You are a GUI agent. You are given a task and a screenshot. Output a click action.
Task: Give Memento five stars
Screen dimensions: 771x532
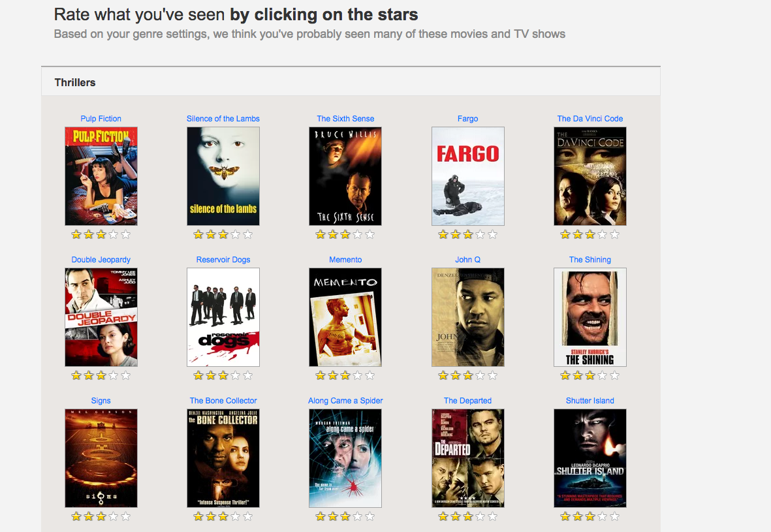click(x=370, y=375)
